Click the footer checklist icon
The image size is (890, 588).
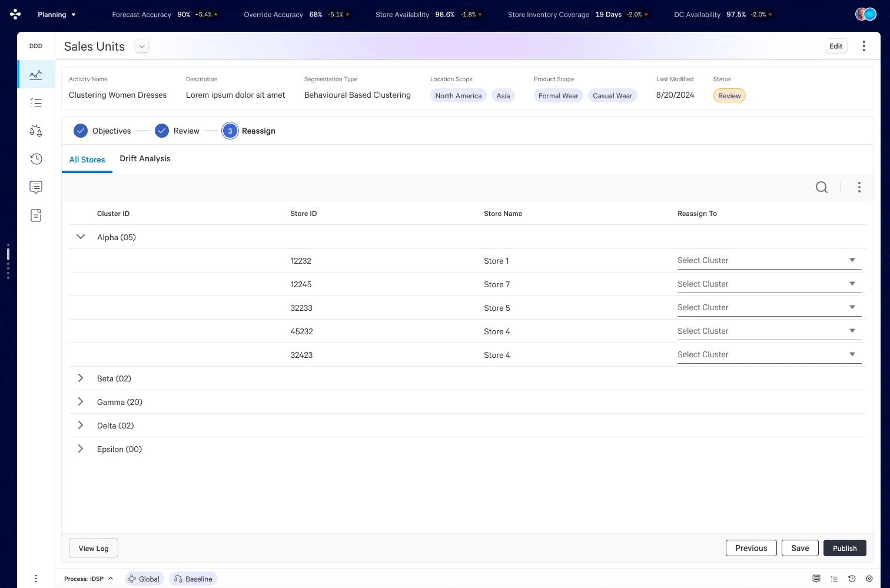click(834, 579)
